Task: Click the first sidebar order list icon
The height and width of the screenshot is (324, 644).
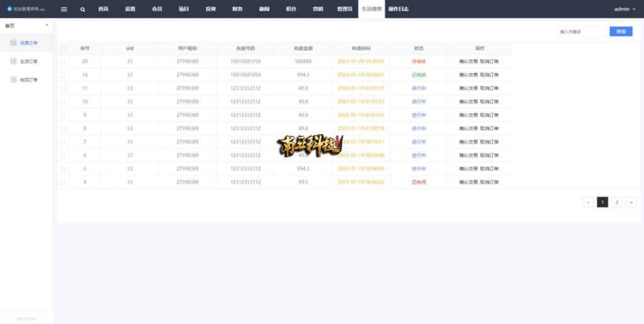Action: click(x=14, y=43)
